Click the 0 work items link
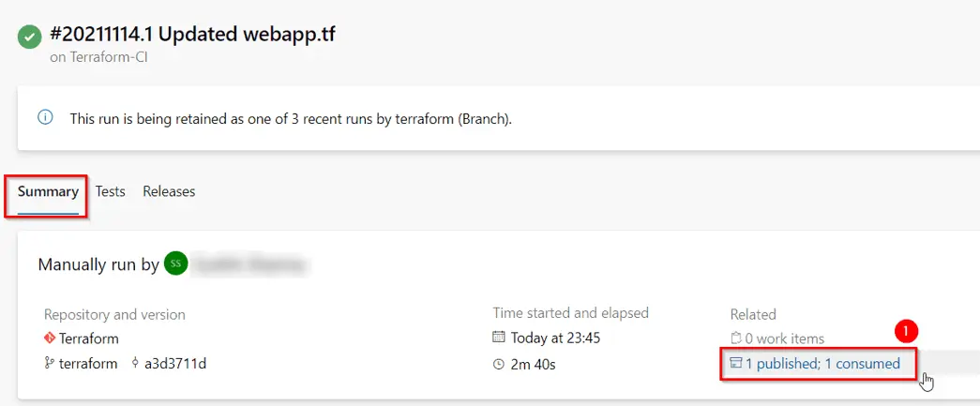980x406 pixels. [785, 339]
